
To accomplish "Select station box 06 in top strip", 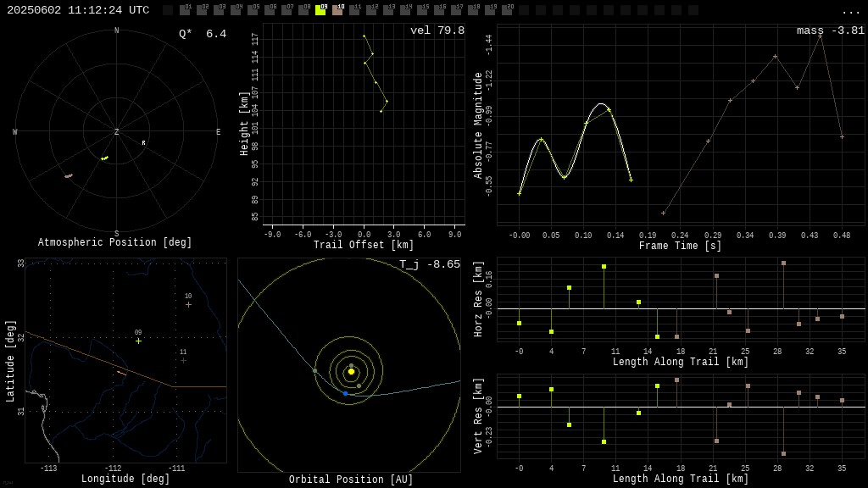I will [x=270, y=10].
